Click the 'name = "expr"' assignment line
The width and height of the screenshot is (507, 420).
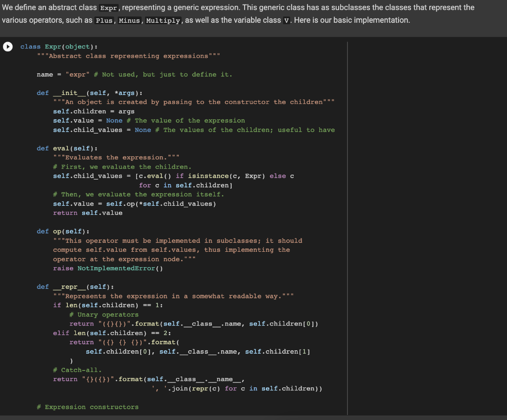tap(135, 75)
